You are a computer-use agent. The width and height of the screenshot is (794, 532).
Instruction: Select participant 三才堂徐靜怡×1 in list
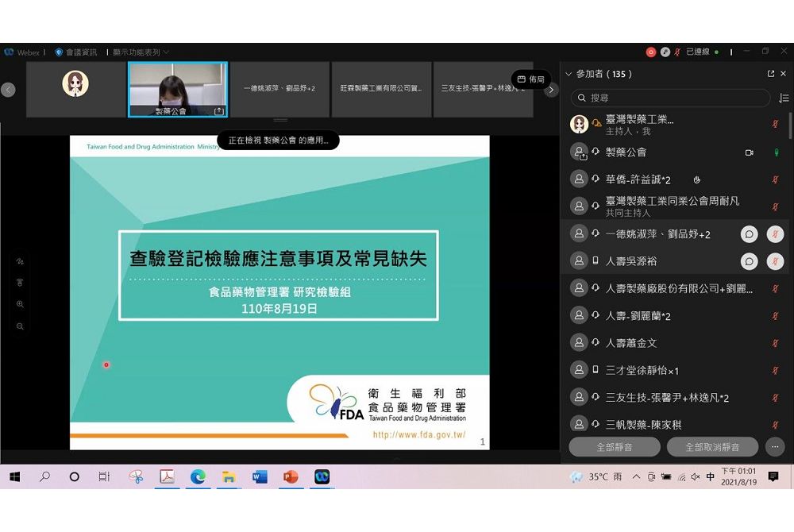coord(675,371)
